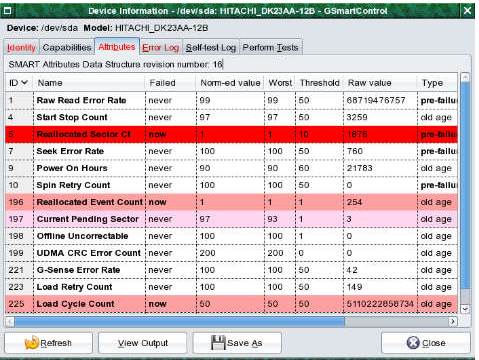
Task: Go to the Perform Tests tab
Action: point(270,48)
